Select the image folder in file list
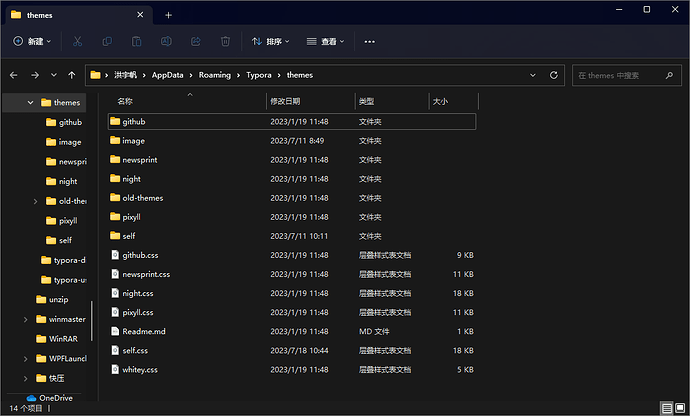 point(292,141)
